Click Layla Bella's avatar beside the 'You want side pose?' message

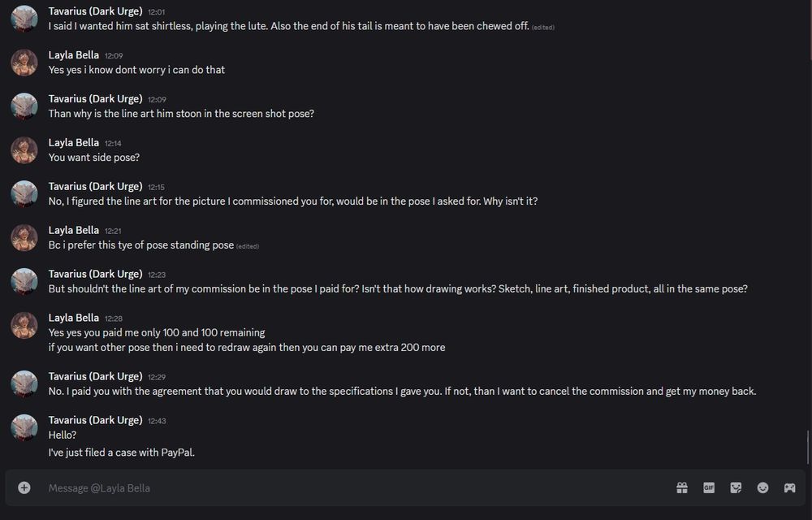coord(24,150)
